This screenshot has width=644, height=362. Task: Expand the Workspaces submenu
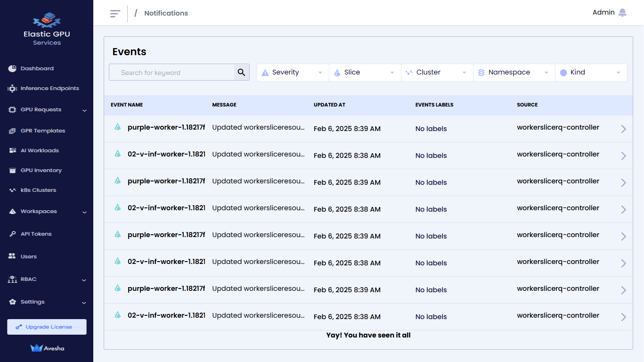coord(84,212)
